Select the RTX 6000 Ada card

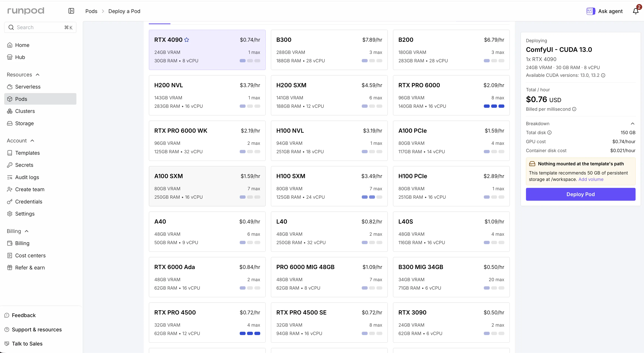point(207,277)
